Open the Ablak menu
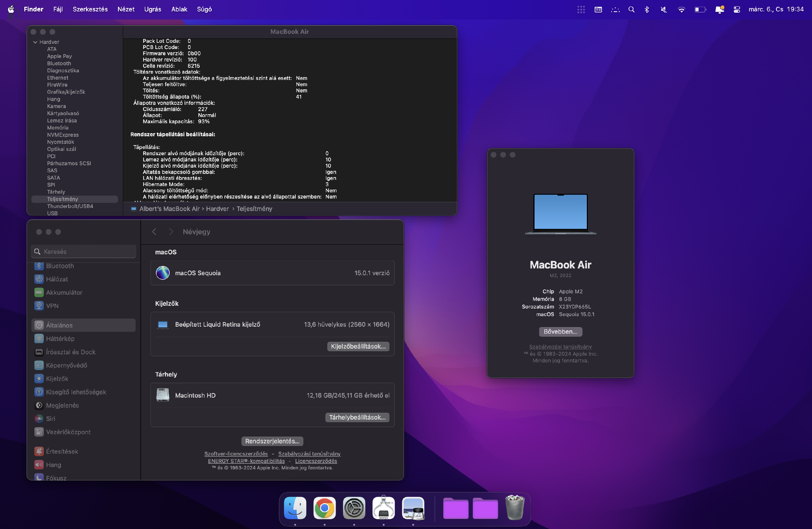 coord(179,9)
